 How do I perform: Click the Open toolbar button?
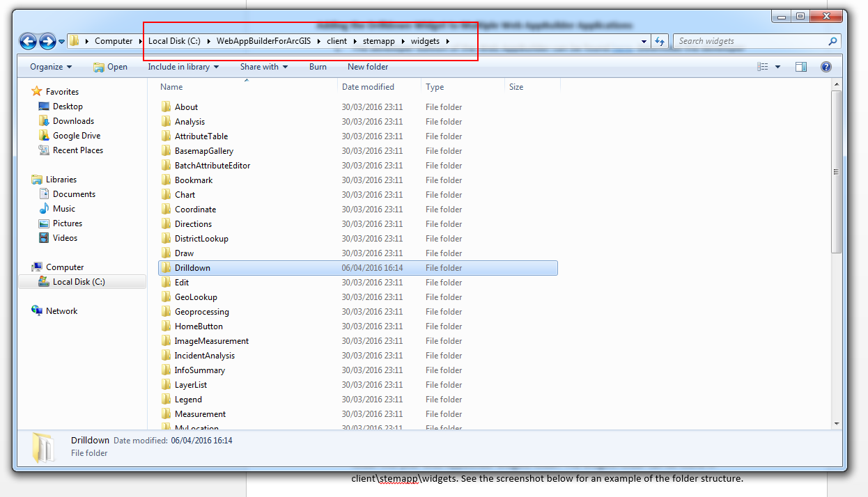coord(110,67)
